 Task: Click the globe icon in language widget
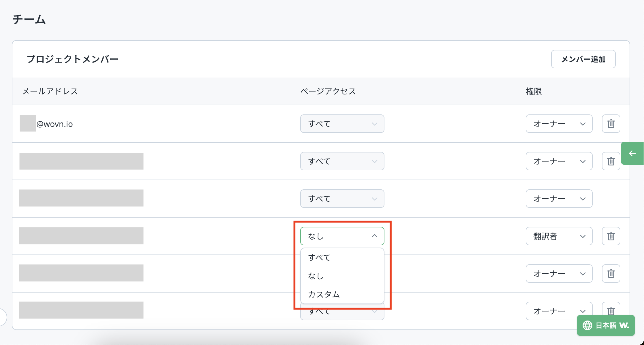click(x=587, y=325)
